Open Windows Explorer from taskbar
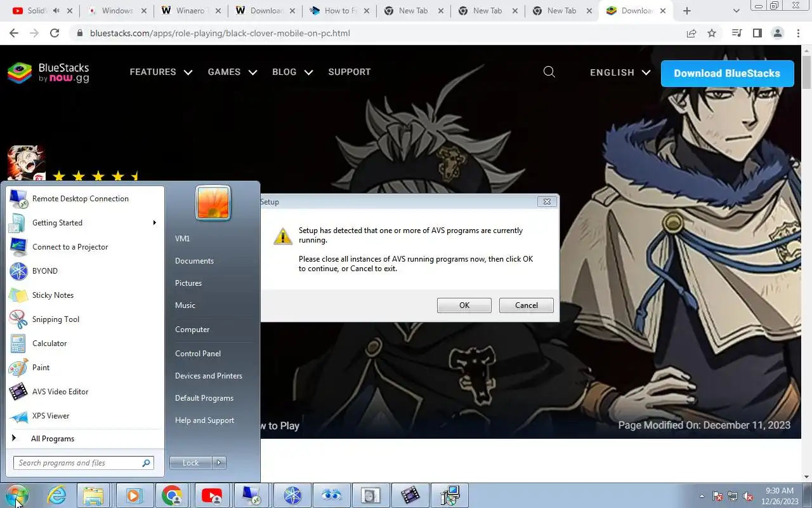Screen dimensions: 812x508 (x=93, y=495)
